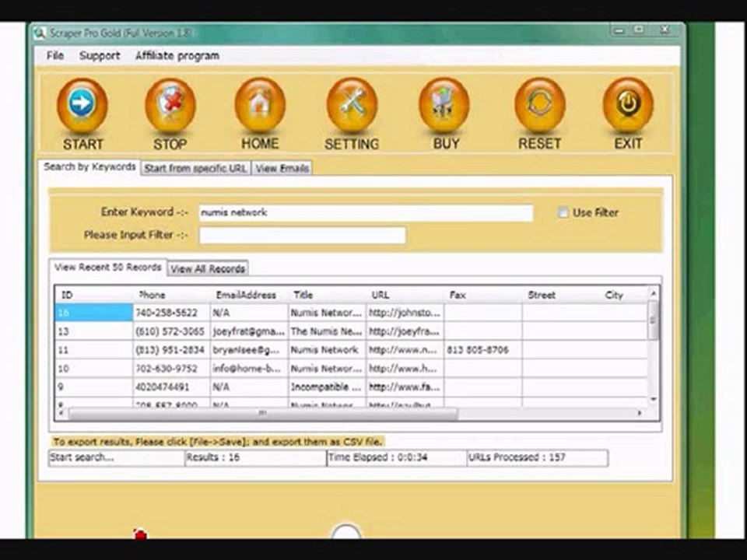Click the 'Time Elapsed : 0:0:34' status field
This screenshot has height=560, width=747.
point(397,457)
